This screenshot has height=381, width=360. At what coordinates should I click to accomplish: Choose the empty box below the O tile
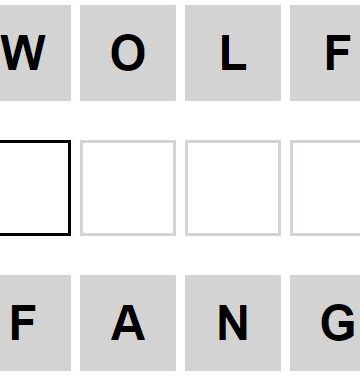(128, 188)
